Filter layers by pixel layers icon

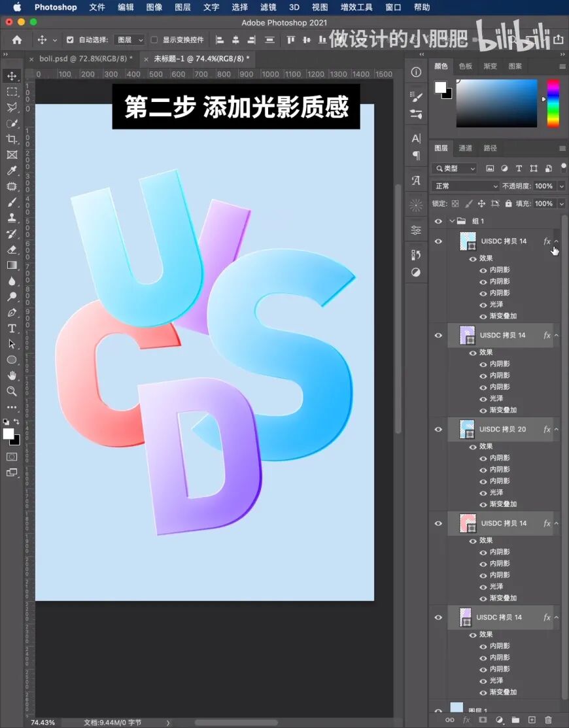[x=490, y=168]
